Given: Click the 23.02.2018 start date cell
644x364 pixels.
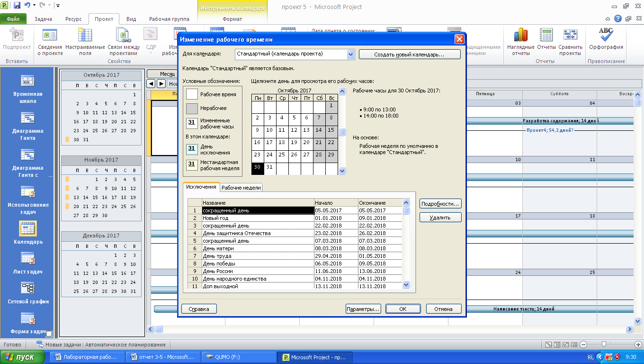Looking at the screenshot, I should (336, 233).
